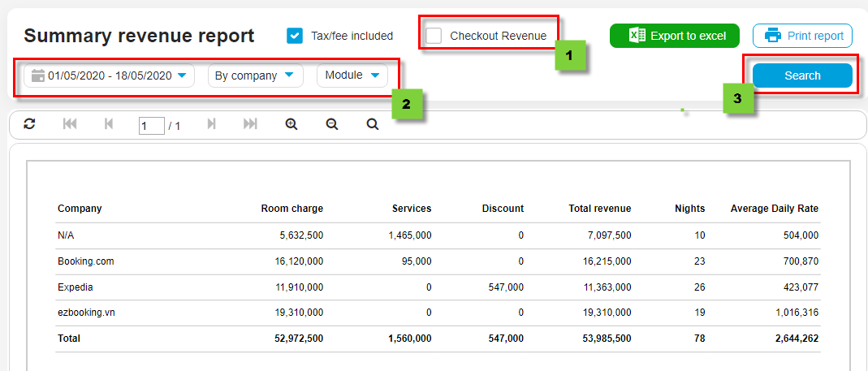Zoom out of the report
868x371 pixels.
point(331,124)
